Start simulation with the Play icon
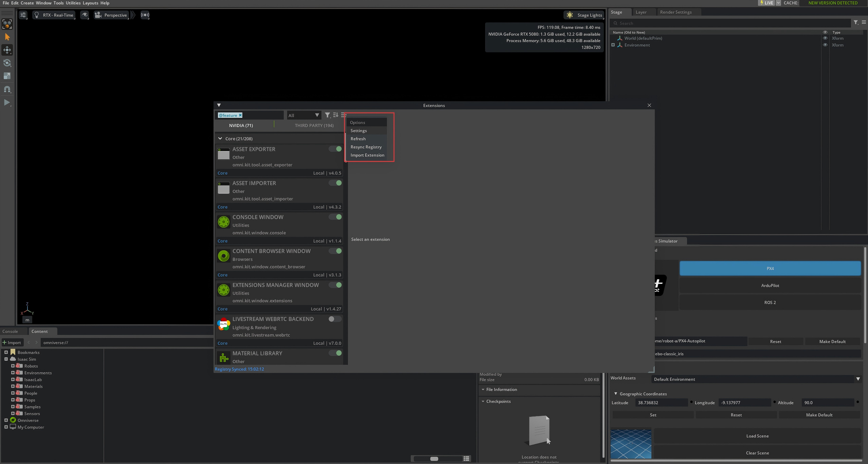 pyautogui.click(x=7, y=102)
